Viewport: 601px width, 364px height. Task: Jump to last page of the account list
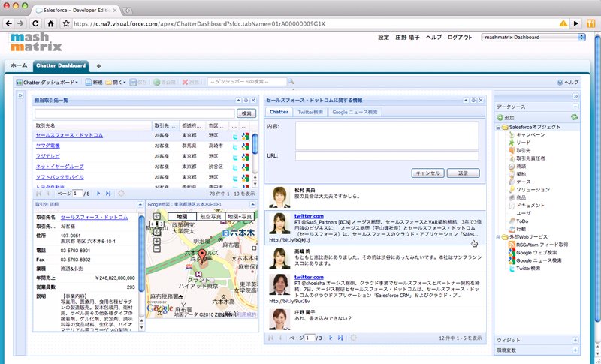[x=108, y=194]
